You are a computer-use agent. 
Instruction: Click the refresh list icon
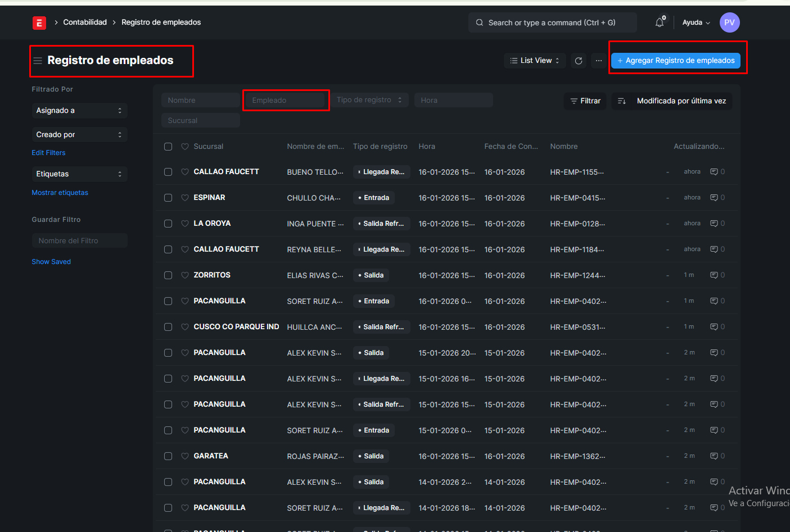[579, 61]
